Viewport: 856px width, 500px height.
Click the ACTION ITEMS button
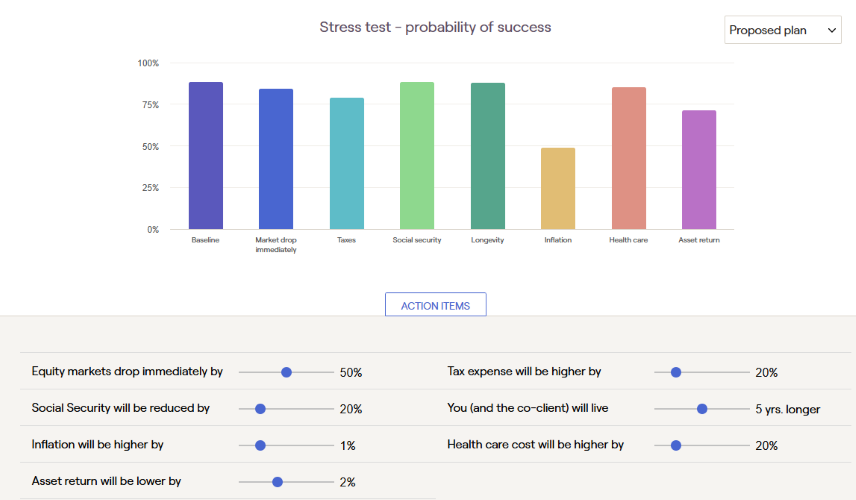436,305
